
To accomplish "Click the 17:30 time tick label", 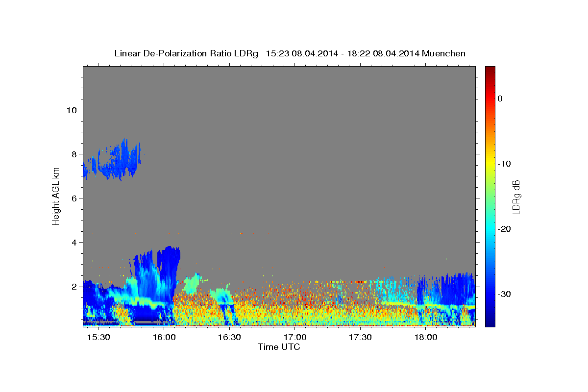I will 360,338.
